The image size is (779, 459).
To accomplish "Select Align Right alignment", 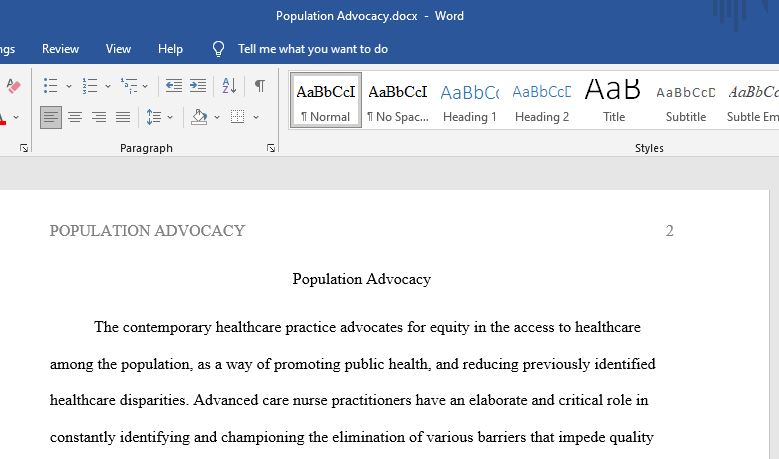I will click(99, 117).
